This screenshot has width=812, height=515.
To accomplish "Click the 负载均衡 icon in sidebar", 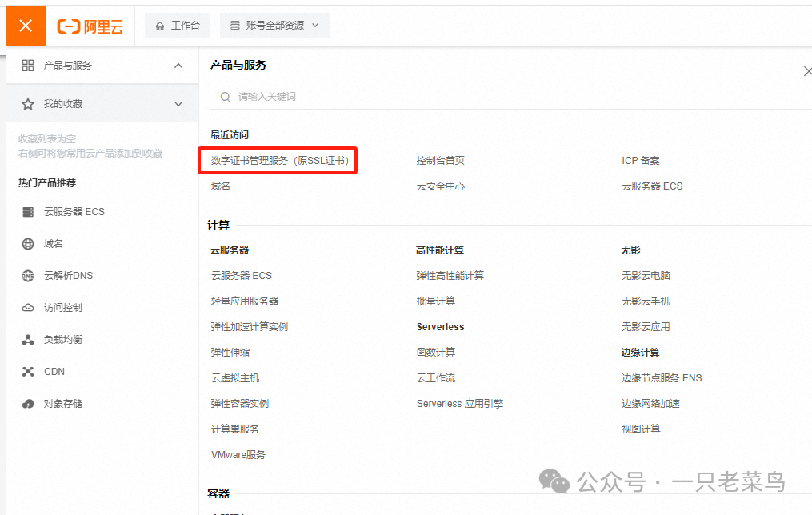I will click(28, 340).
